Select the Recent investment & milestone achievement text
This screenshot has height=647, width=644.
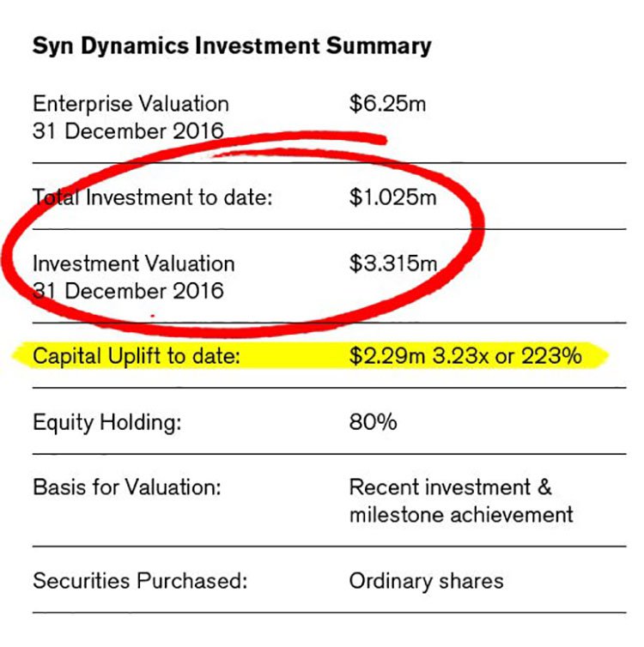(x=461, y=500)
